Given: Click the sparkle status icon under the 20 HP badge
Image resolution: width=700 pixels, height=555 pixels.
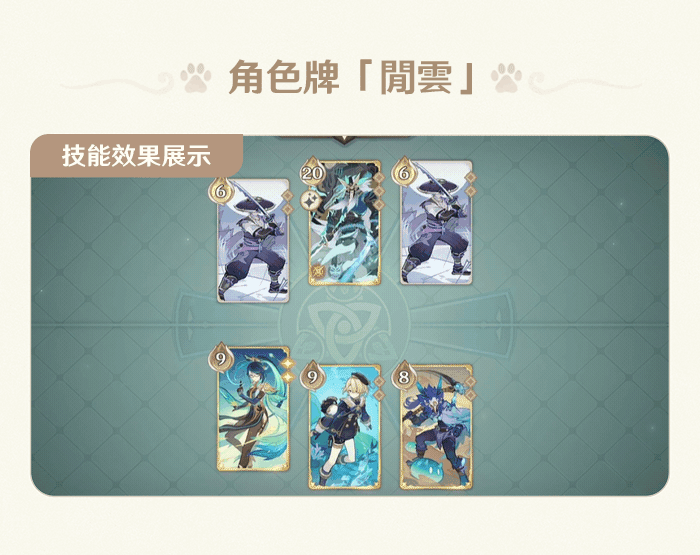Looking at the screenshot, I should click(309, 200).
